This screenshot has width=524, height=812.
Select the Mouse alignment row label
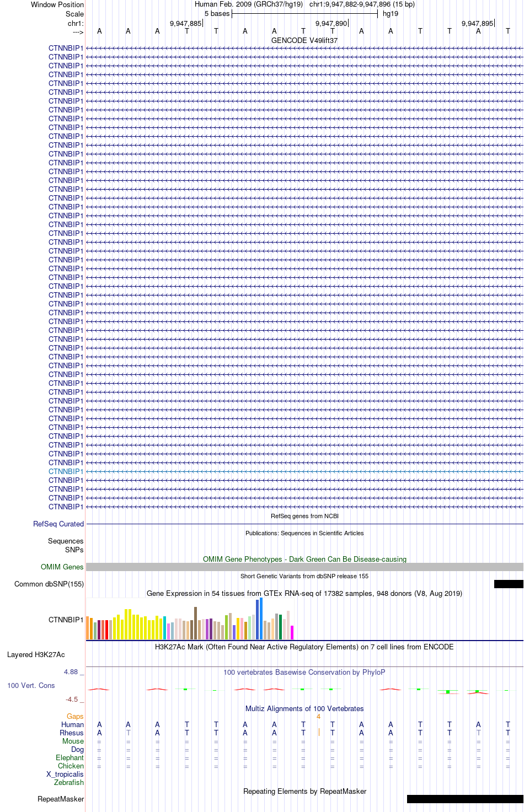(73, 741)
